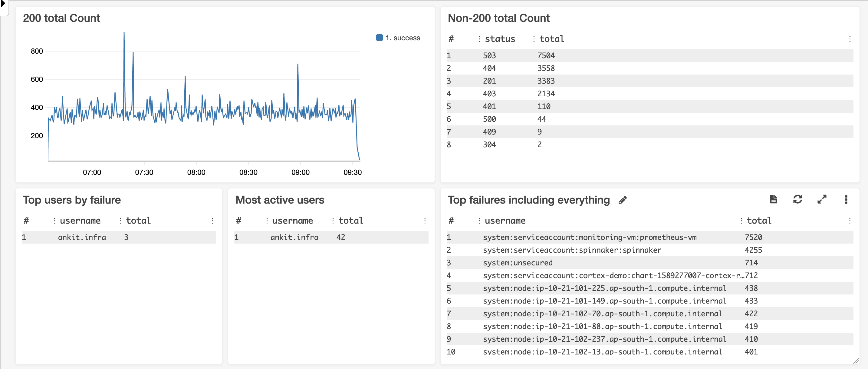The width and height of the screenshot is (868, 369).
Task: Click the pencil edit title icon
Action: click(x=622, y=200)
